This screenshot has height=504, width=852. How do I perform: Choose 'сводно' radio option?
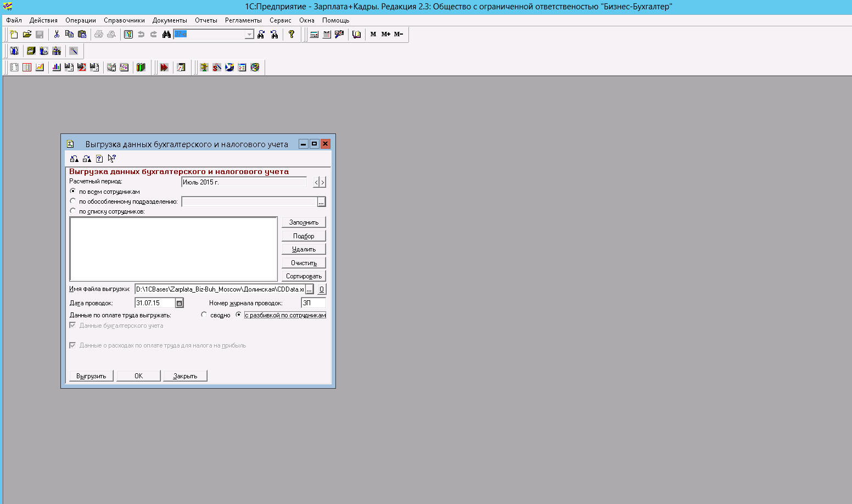pos(204,315)
